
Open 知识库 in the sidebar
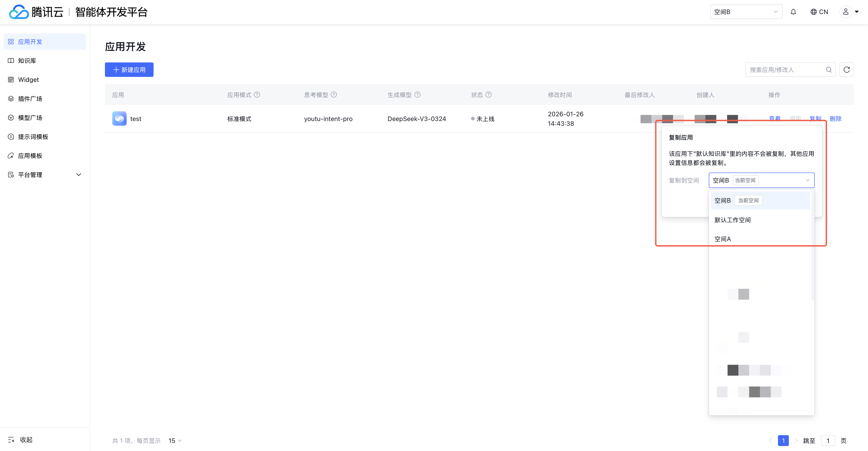pos(27,61)
